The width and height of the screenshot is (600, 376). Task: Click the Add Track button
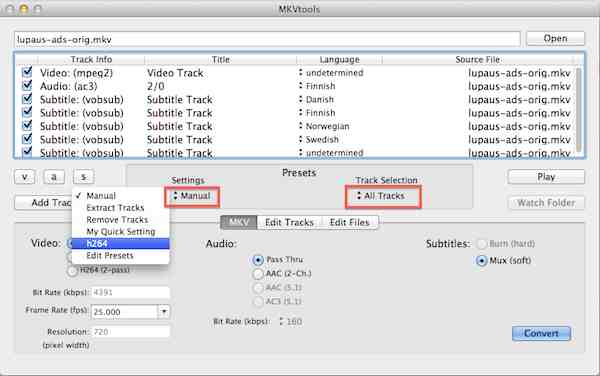coord(43,203)
